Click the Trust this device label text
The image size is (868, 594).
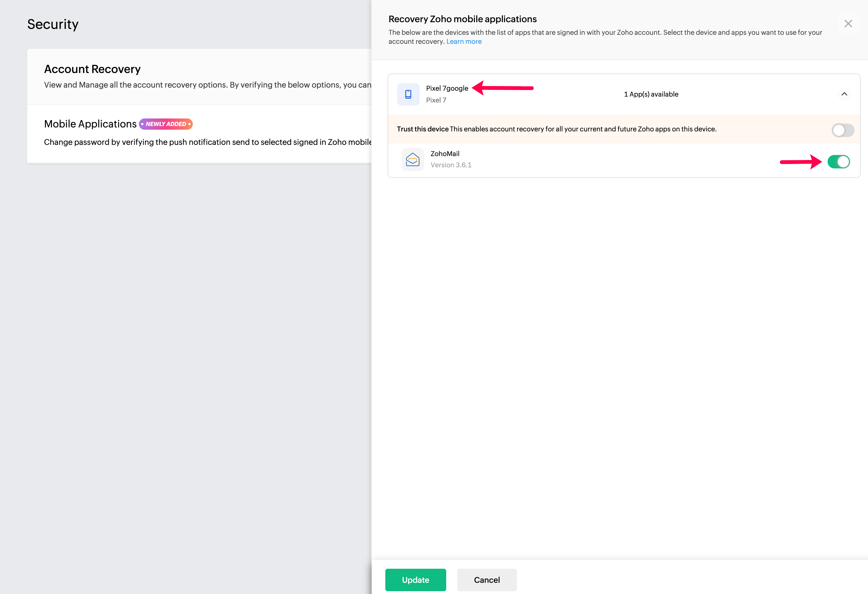[x=422, y=129]
